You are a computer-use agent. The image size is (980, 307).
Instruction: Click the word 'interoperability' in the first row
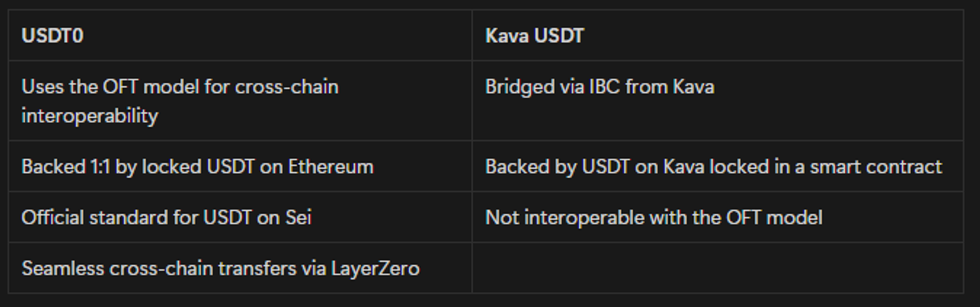(90, 116)
